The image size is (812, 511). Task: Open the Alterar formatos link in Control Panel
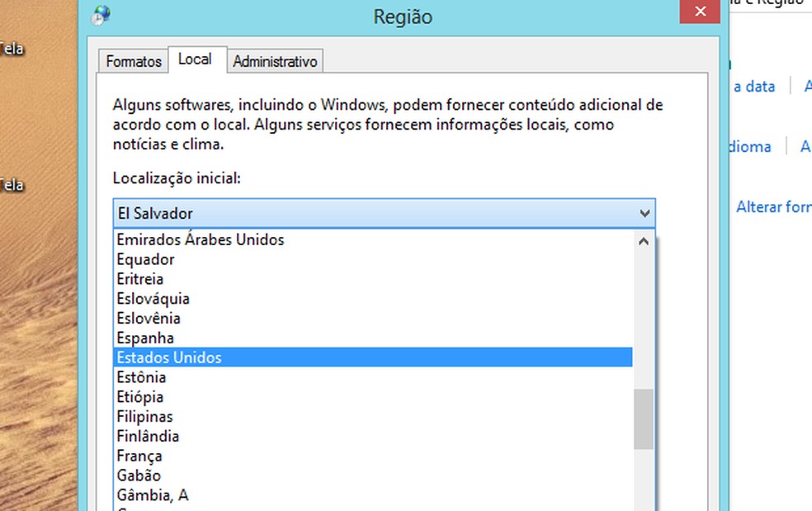[x=774, y=206]
